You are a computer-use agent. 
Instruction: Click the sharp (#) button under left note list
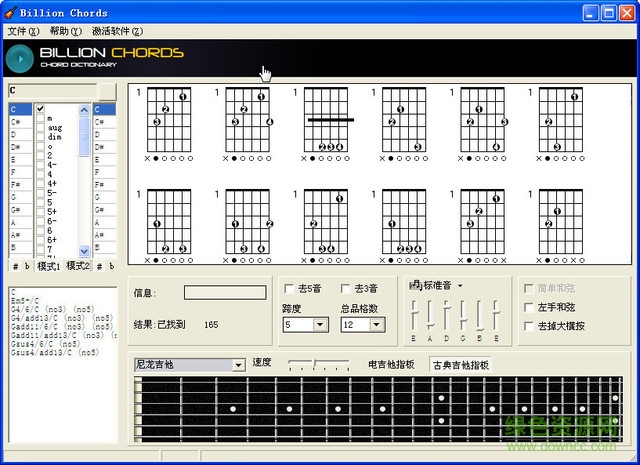15,266
